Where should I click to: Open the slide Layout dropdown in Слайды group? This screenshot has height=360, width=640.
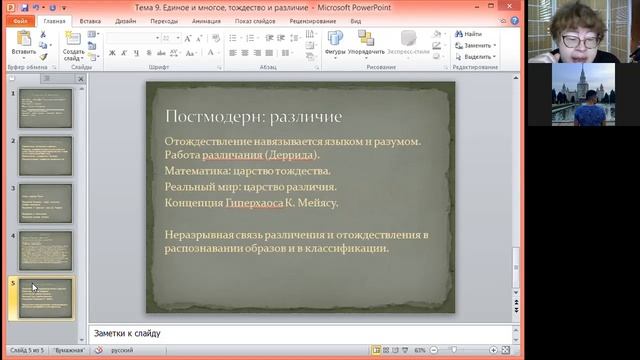[x=93, y=34]
